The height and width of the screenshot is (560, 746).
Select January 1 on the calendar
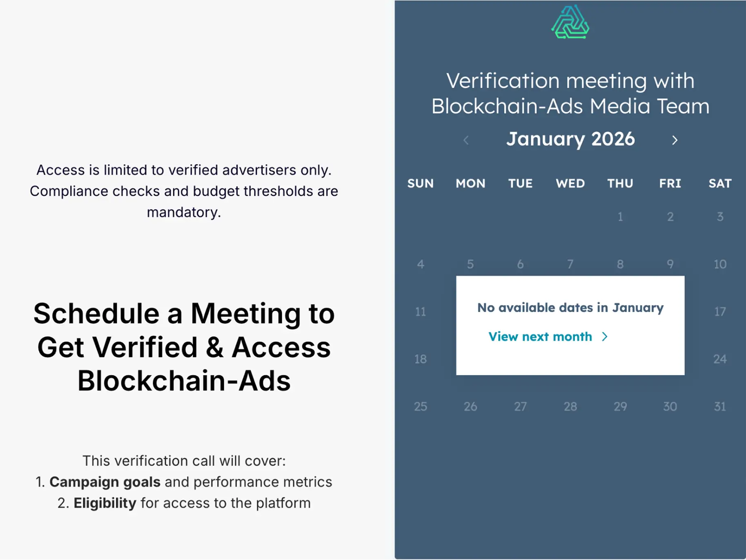click(620, 216)
